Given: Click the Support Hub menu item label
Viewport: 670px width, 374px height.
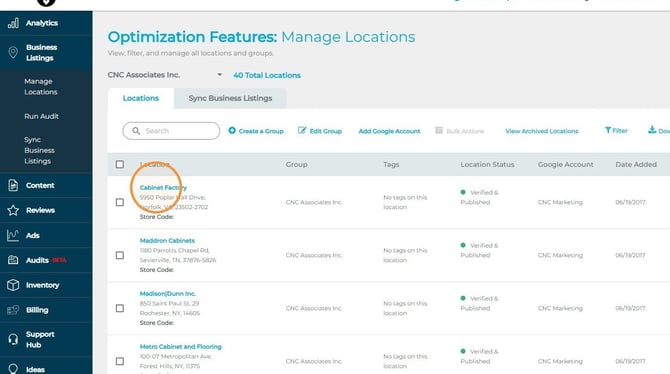Looking at the screenshot, I should point(40,339).
